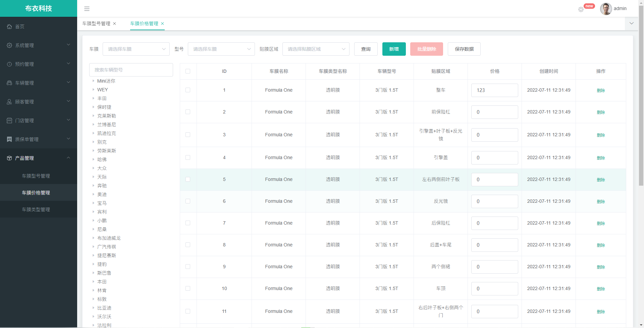
Task: Click the 左右两侧前叶子板 cell
Action: 441,179
